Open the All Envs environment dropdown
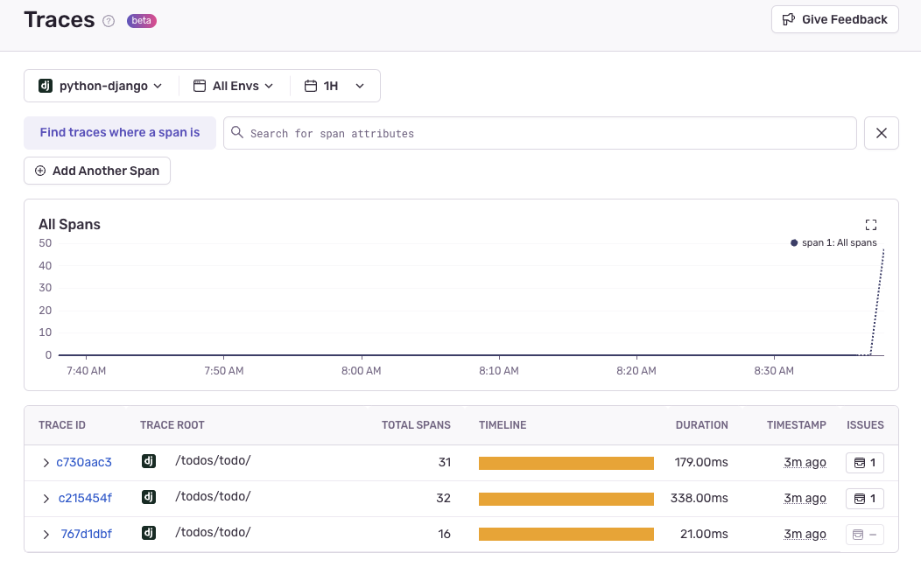921x588 pixels. click(234, 86)
